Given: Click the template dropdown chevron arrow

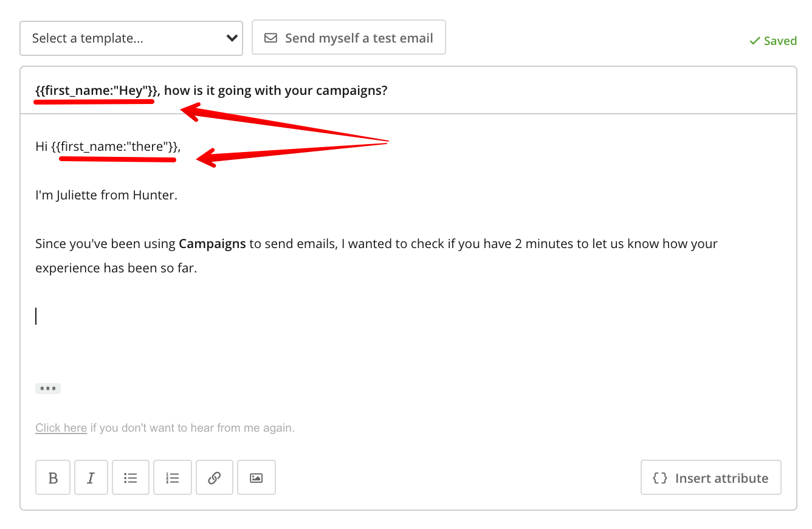Looking at the screenshot, I should [x=232, y=37].
